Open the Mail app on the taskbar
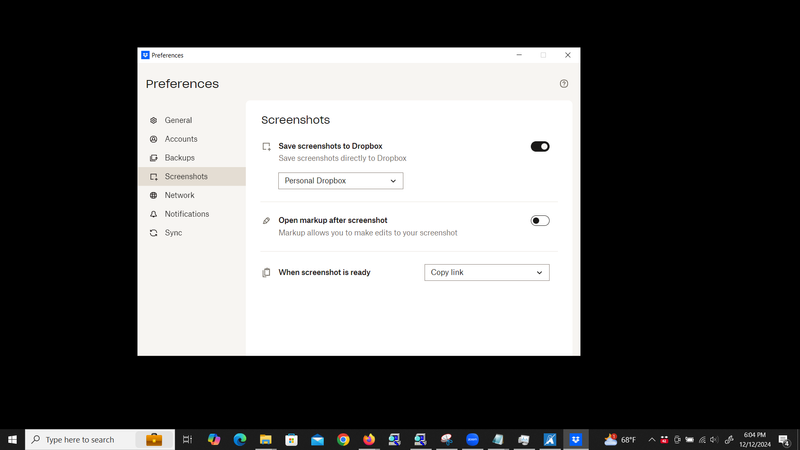 (317, 439)
